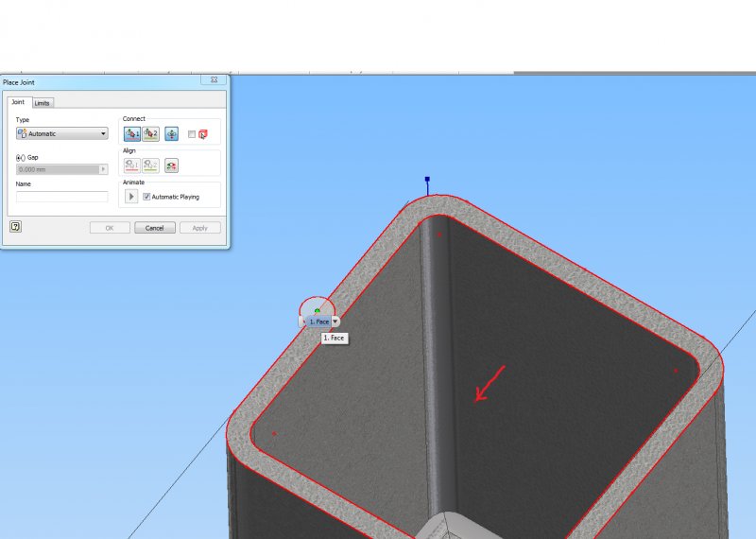Click first alignment selection button

pos(132,165)
